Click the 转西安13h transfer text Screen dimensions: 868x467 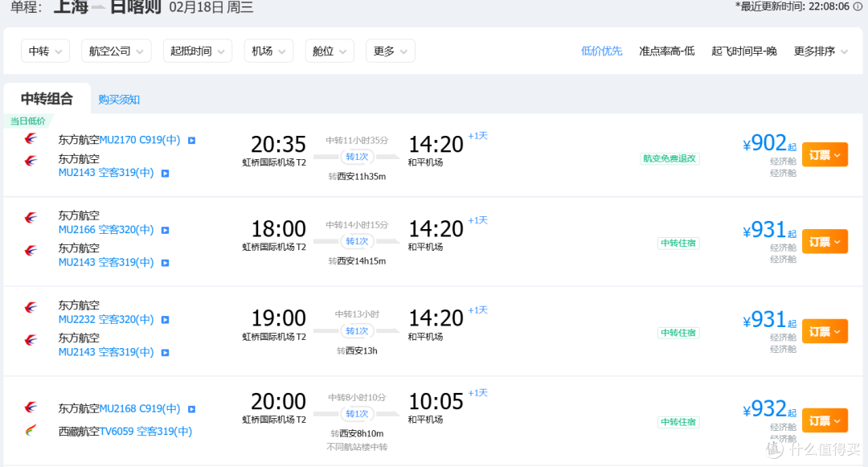(357, 350)
